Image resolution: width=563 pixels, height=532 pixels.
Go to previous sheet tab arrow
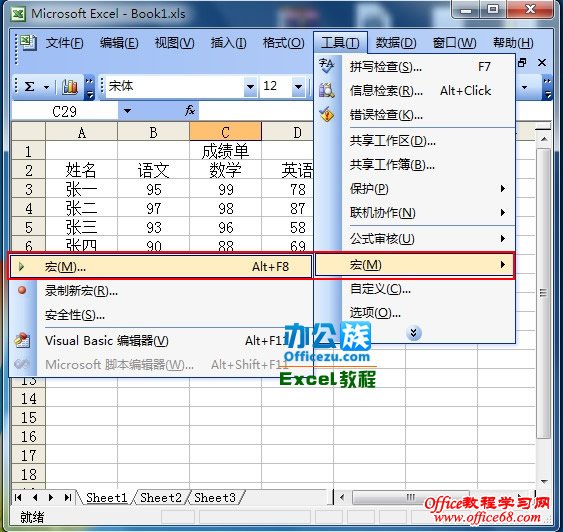tap(34, 498)
